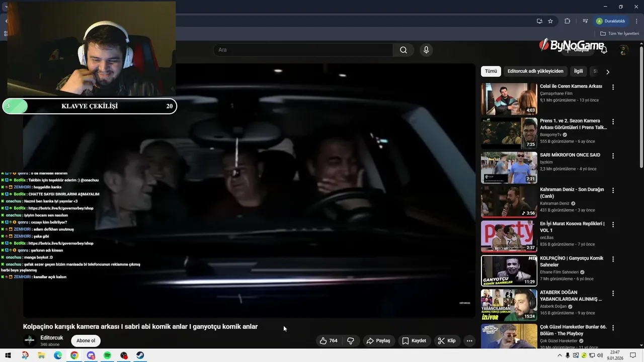Open Celal ile Ceren Kamera Arkası thumbnail

pyautogui.click(x=509, y=99)
